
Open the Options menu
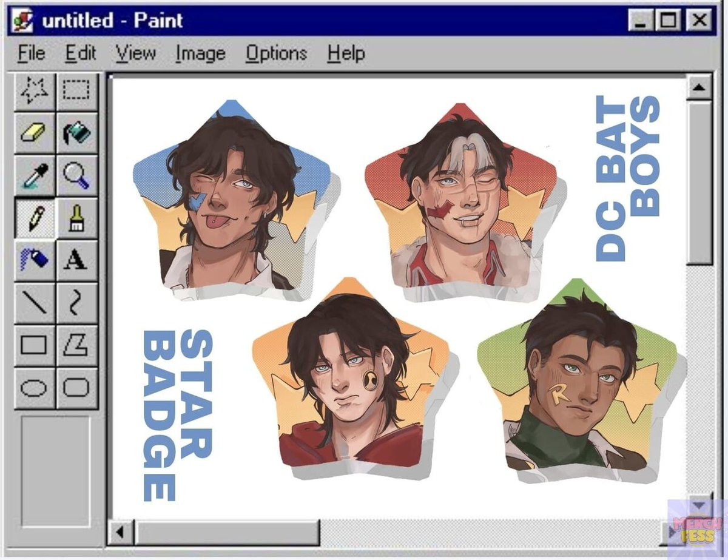276,53
